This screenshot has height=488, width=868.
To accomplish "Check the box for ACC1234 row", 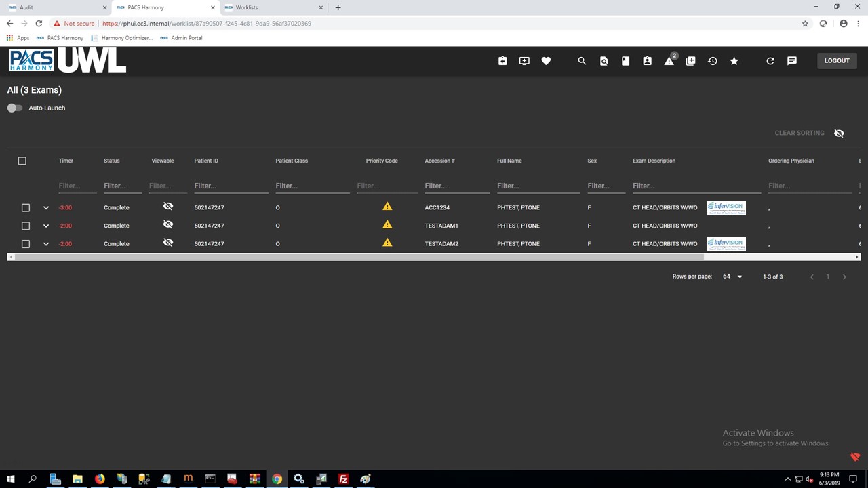I will pyautogui.click(x=26, y=208).
